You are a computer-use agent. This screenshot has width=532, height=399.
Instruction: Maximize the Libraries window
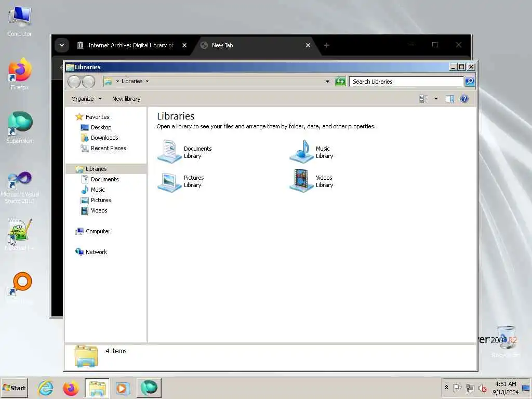461,67
